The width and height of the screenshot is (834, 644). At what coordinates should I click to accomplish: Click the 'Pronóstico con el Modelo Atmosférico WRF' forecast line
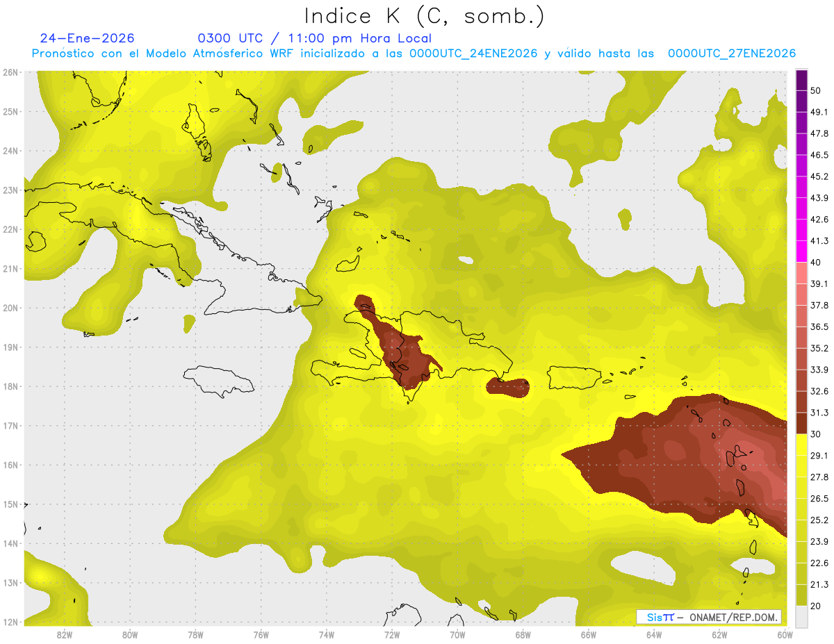click(414, 53)
